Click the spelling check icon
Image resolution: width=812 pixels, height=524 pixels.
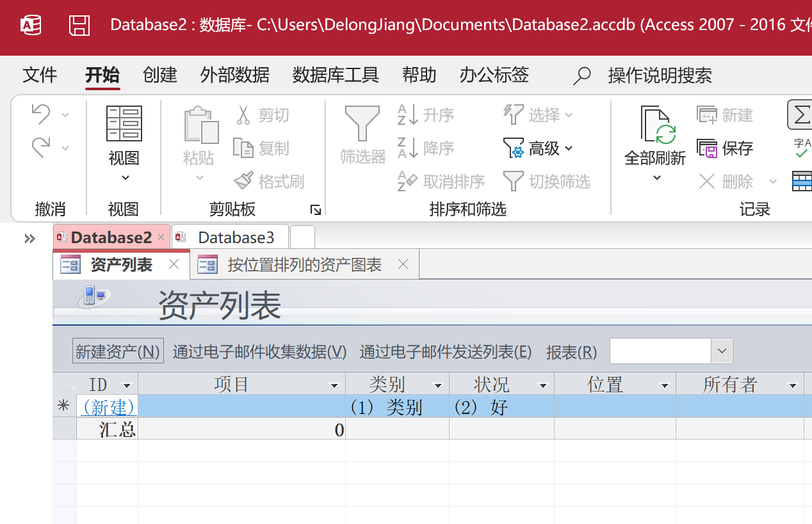pos(802,148)
